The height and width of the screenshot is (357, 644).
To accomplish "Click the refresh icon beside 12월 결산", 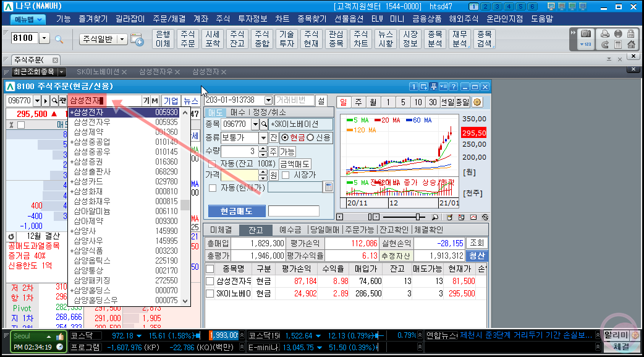I will [12, 236].
